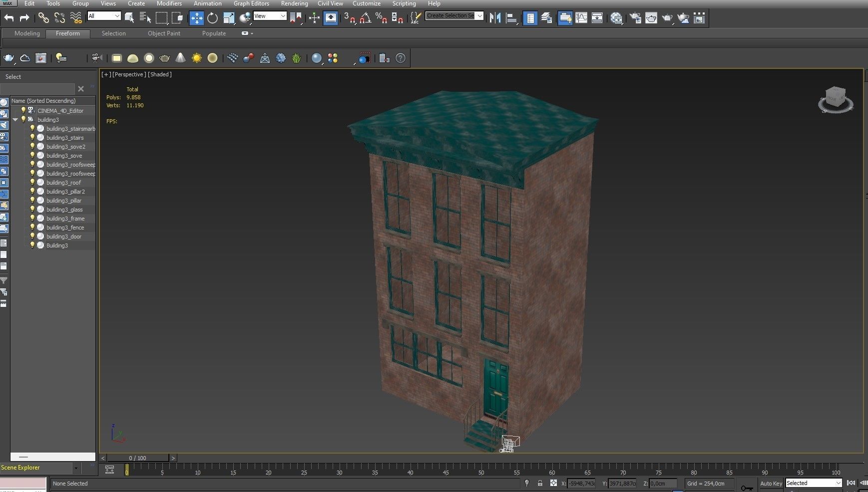
Task: Switch to the Modeling ribbon tab
Action: tap(27, 33)
